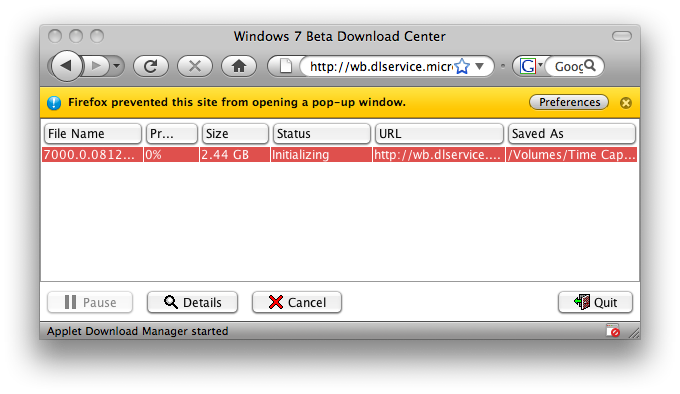The width and height of the screenshot is (680, 394).
Task: Open download Details
Action: (x=193, y=302)
